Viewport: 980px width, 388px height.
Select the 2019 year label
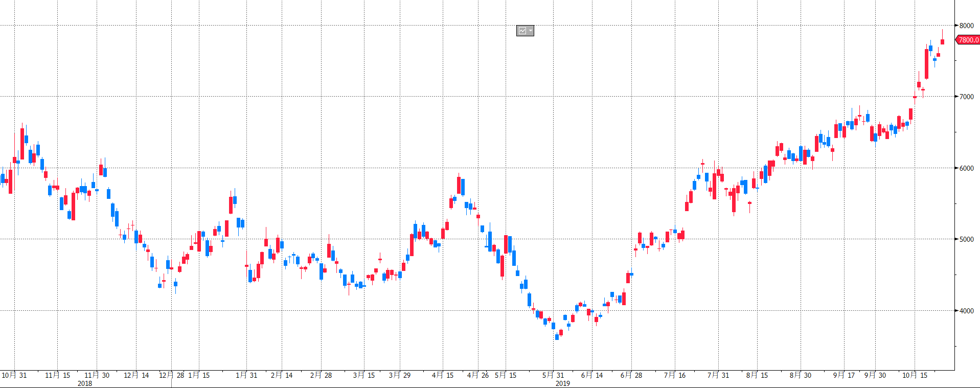(562, 383)
